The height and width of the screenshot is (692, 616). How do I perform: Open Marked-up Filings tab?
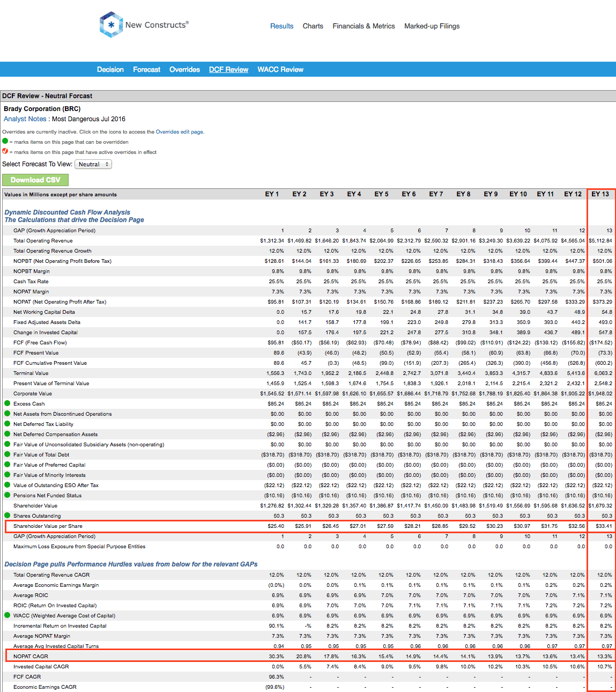click(432, 26)
